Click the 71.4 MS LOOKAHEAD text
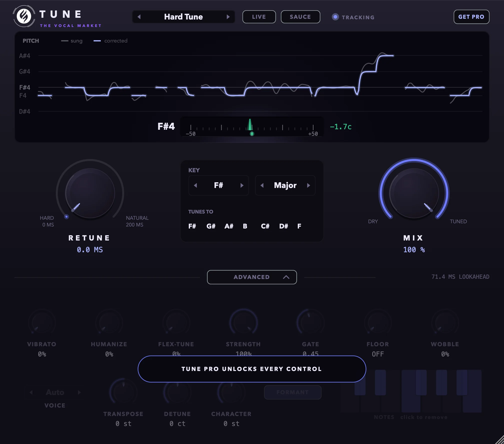Viewport: 504px width, 444px height. [460, 277]
